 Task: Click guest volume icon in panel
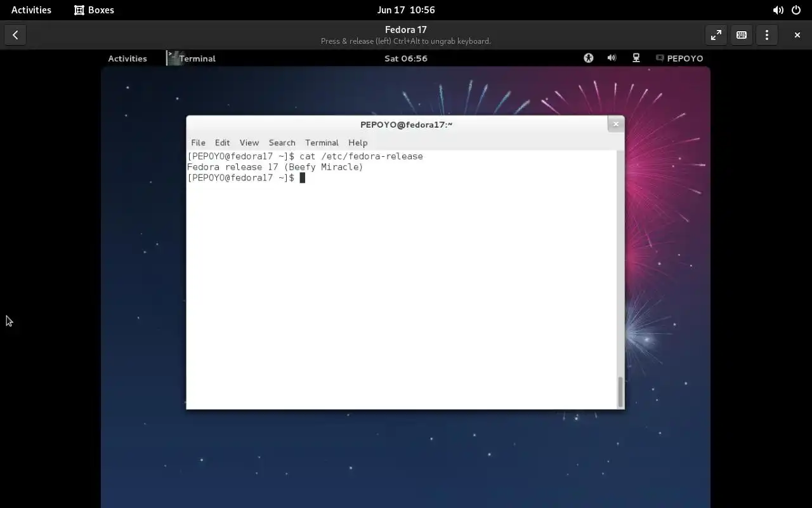[x=612, y=58]
